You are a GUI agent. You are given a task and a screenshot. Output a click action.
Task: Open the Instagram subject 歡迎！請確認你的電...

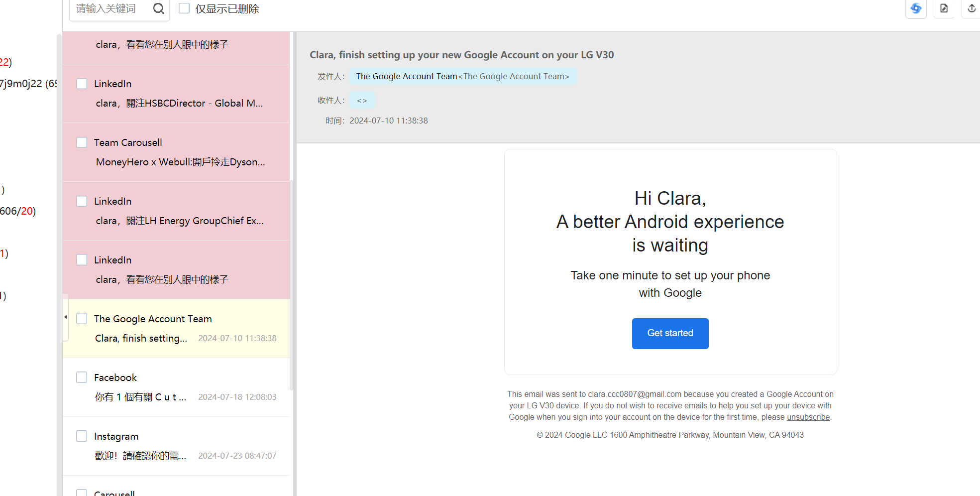[x=140, y=456]
